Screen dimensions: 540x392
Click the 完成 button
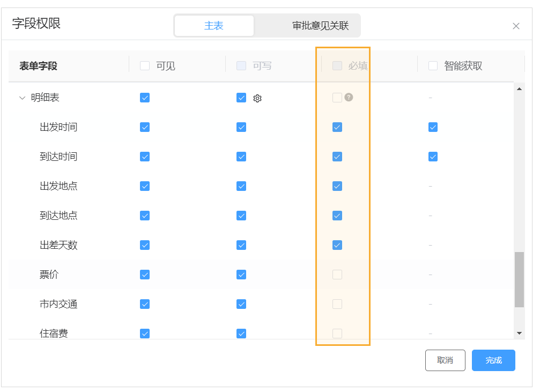click(x=493, y=360)
